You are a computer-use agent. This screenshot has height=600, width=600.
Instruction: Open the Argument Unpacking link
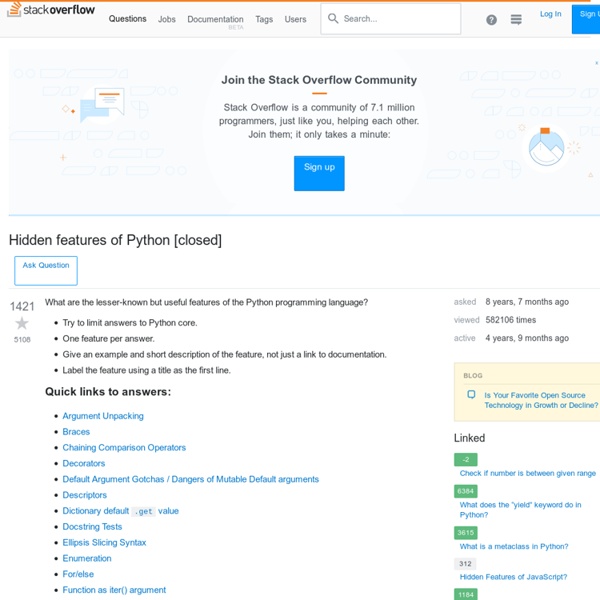tap(103, 416)
